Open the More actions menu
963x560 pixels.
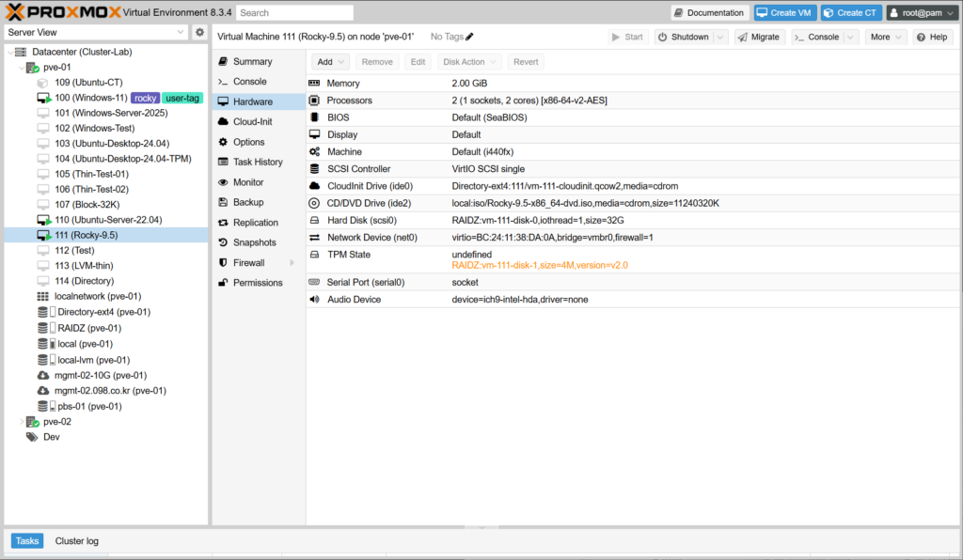[886, 38]
